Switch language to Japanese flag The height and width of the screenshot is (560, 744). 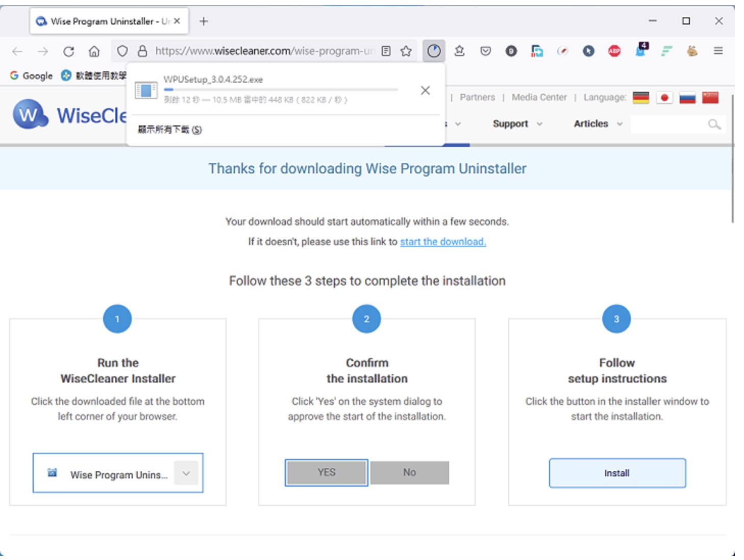[664, 97]
